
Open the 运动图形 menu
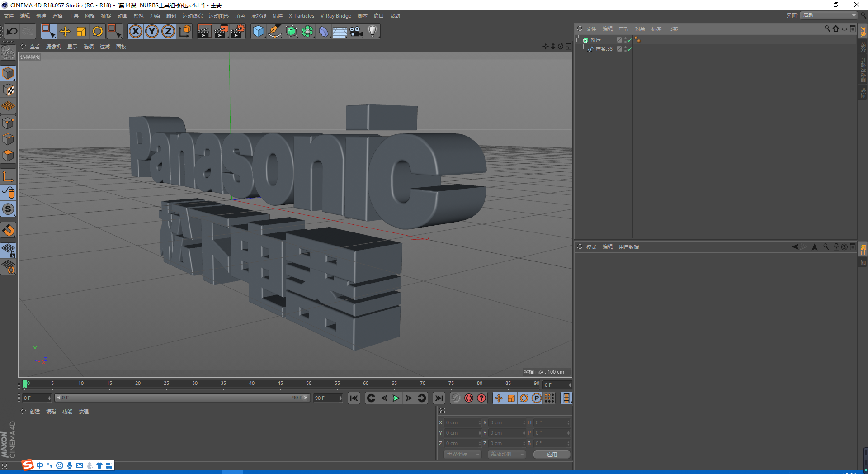pyautogui.click(x=219, y=16)
